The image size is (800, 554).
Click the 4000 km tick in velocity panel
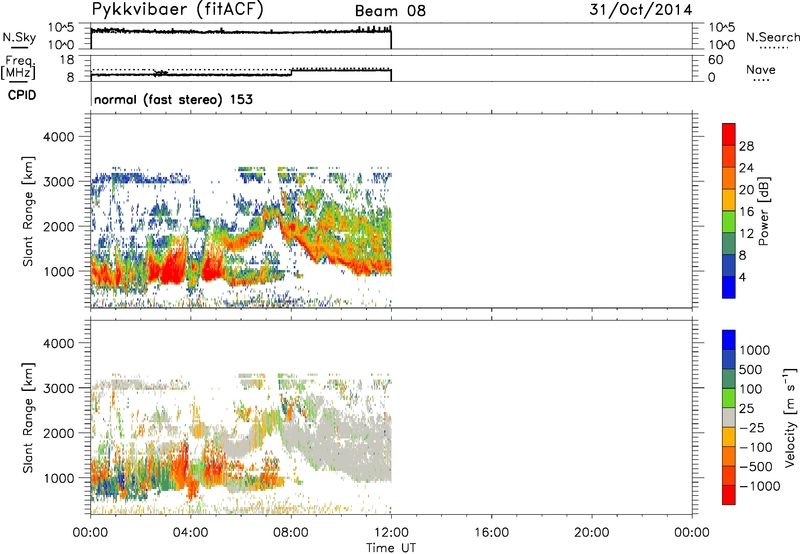tap(58, 343)
